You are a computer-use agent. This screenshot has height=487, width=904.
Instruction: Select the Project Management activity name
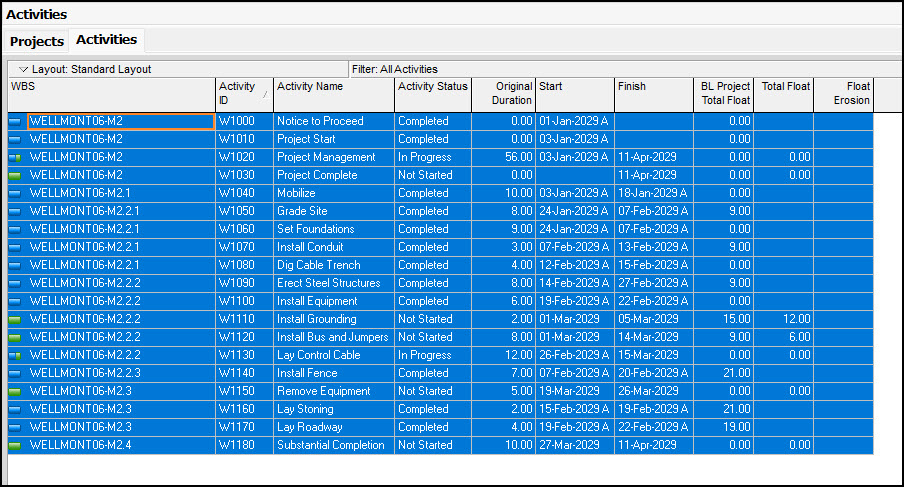326,157
